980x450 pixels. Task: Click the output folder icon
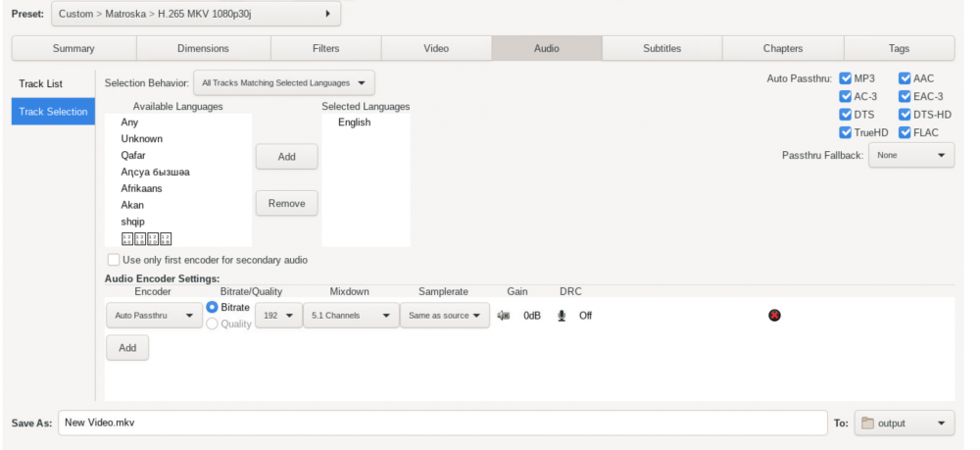coord(867,424)
